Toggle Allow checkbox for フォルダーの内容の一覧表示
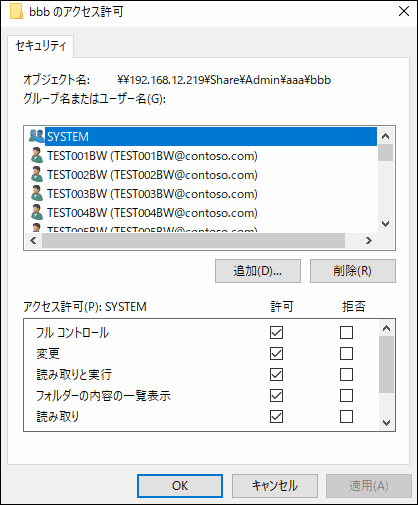The width and height of the screenshot is (418, 505). pos(276,395)
